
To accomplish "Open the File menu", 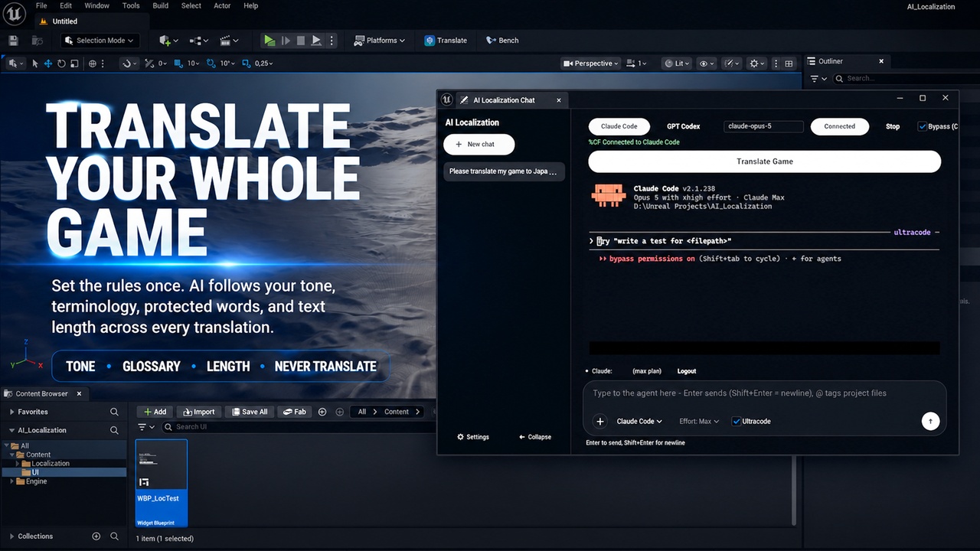I will (41, 5).
